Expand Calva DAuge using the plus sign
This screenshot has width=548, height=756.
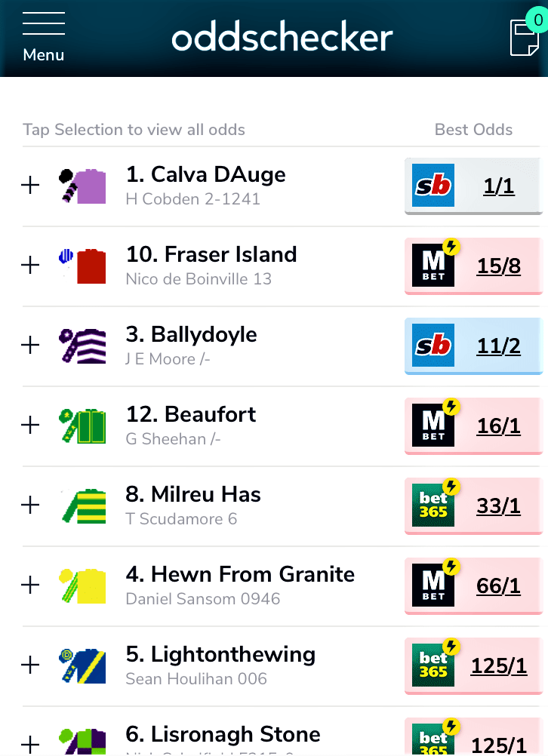(30, 183)
